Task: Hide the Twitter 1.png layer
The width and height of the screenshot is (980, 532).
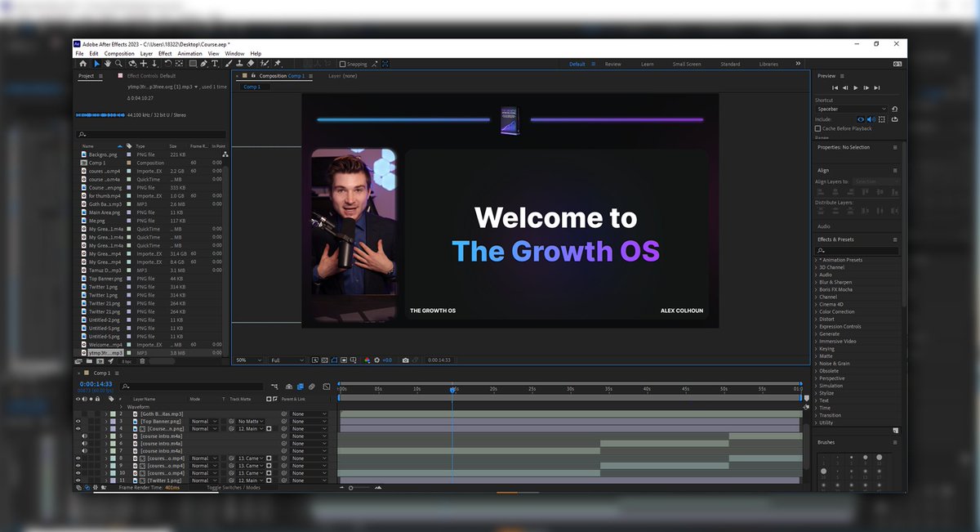Action: (78, 481)
